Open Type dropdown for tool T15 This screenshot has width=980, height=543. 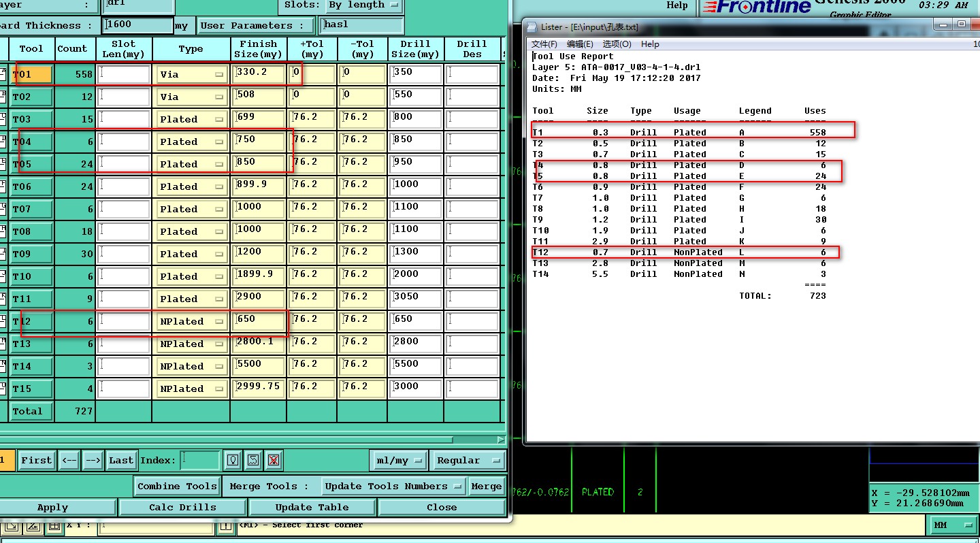click(x=192, y=389)
